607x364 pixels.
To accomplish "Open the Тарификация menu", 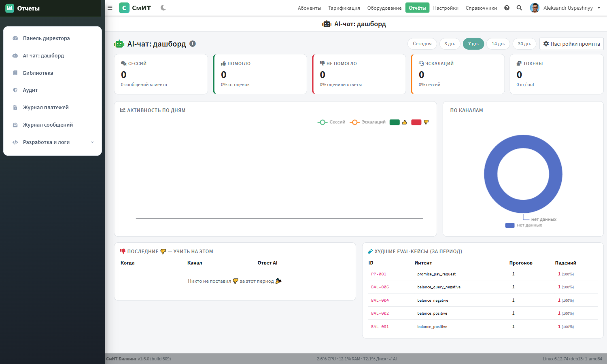I will click(344, 8).
